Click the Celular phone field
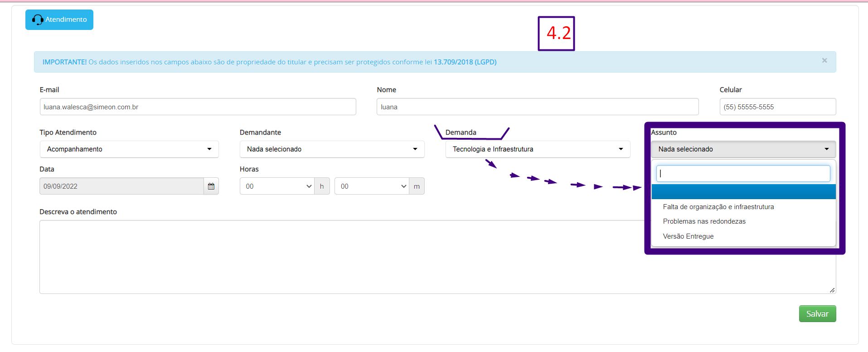This screenshot has height=352, width=868. pyautogui.click(x=777, y=107)
